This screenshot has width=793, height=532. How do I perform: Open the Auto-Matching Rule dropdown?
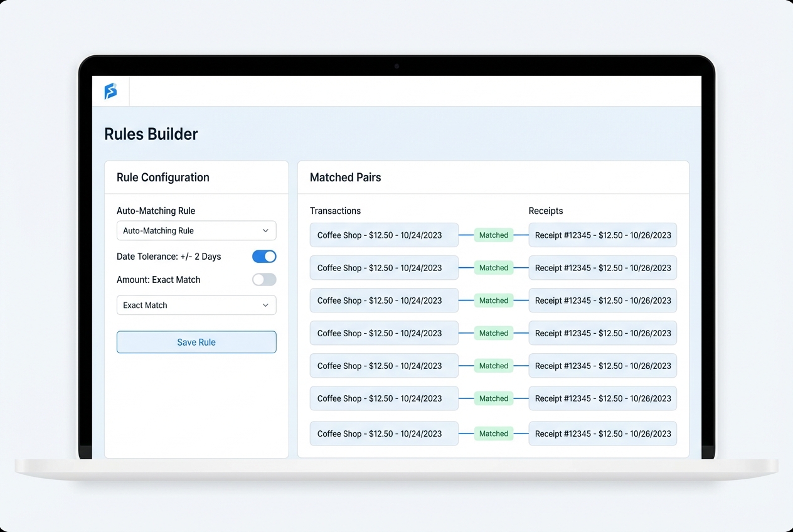[196, 231]
